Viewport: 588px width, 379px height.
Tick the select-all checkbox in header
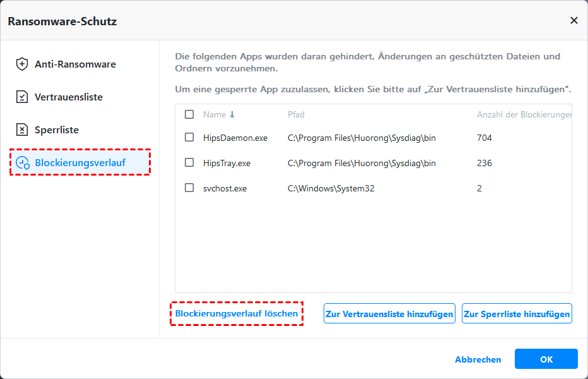click(x=189, y=115)
